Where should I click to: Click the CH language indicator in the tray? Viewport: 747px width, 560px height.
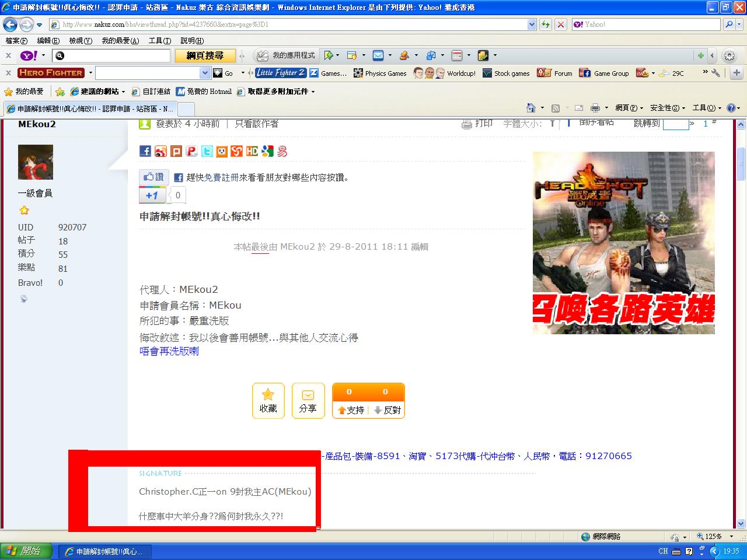[x=663, y=551]
